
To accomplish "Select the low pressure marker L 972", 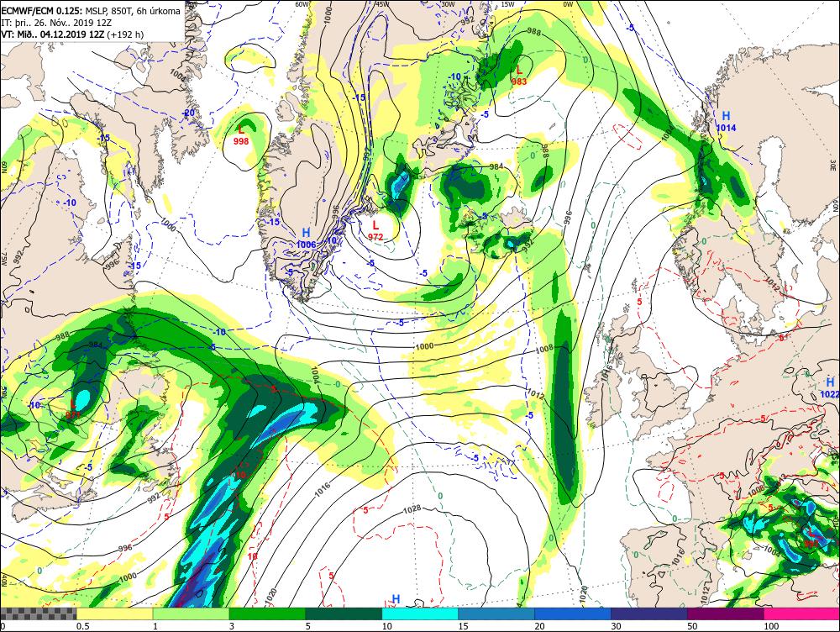I will coord(375,230).
